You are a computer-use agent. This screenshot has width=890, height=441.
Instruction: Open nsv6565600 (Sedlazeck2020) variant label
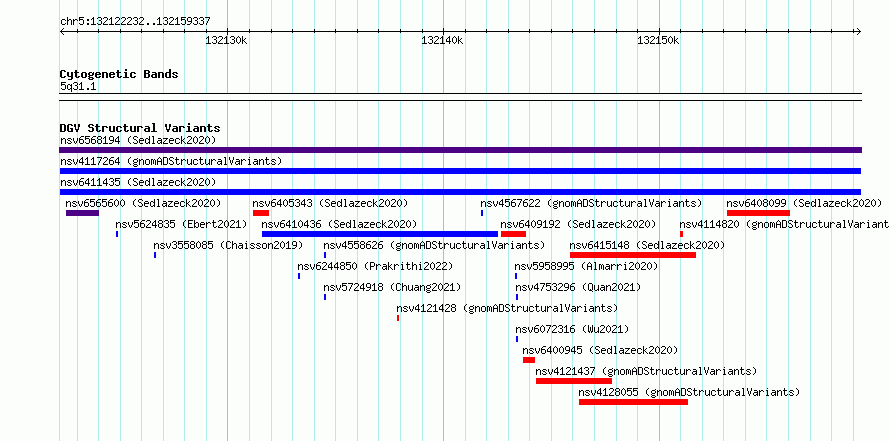pyautogui.click(x=143, y=203)
